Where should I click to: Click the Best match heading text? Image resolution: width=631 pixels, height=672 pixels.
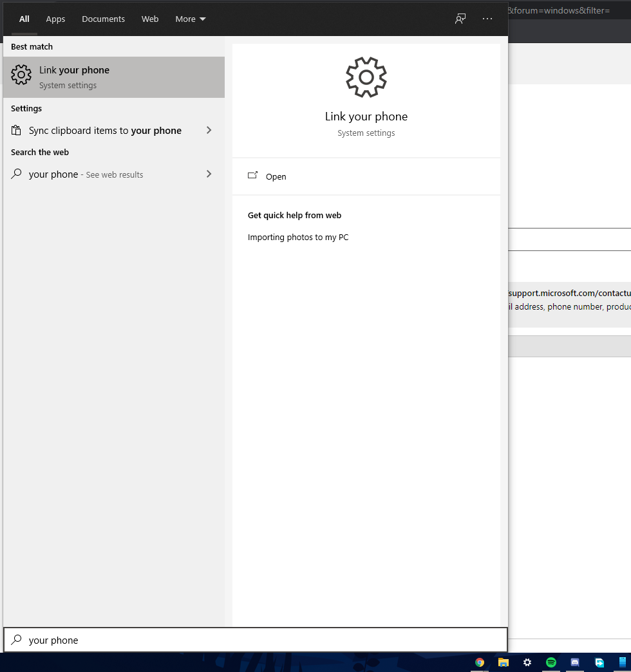[x=32, y=47]
